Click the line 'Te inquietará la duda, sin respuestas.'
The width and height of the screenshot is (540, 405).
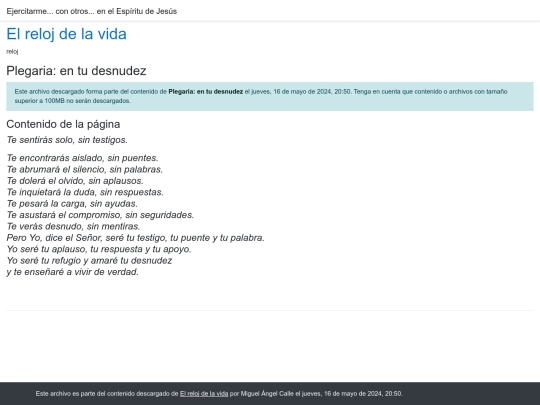85,192
